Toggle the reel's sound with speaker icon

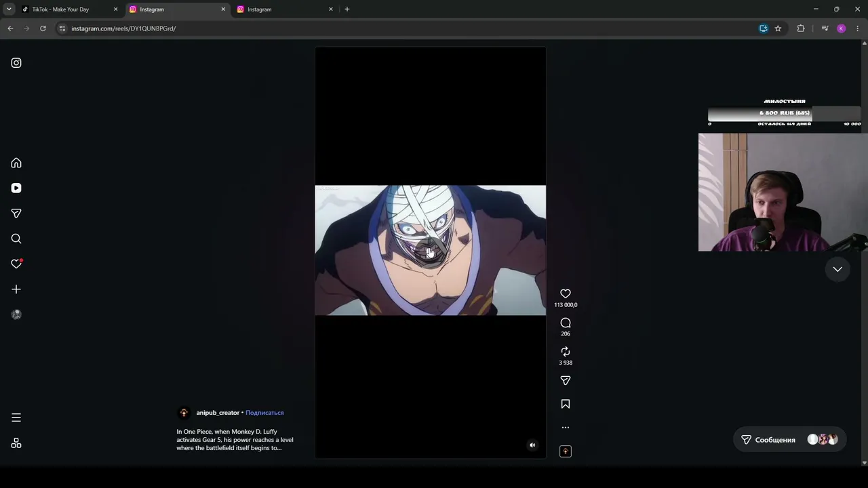point(532,445)
